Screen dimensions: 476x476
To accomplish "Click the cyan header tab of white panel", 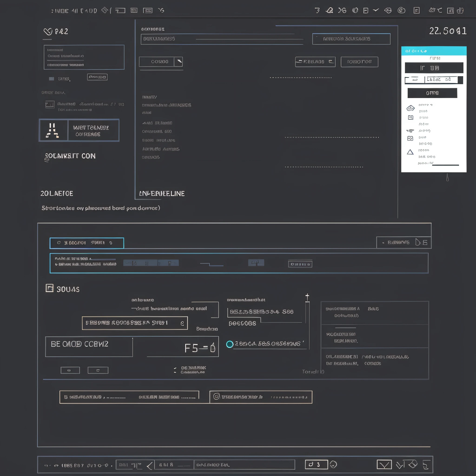I will tap(434, 51).
